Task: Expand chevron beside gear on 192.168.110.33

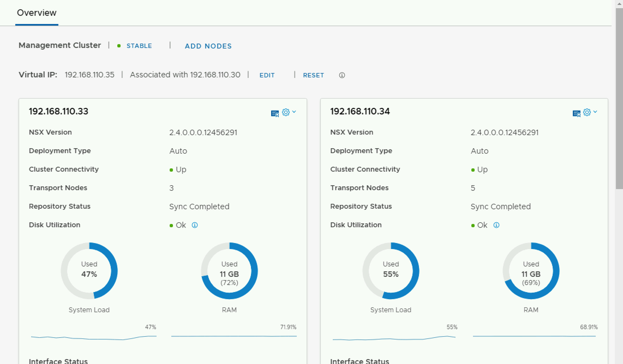Action: click(x=294, y=112)
